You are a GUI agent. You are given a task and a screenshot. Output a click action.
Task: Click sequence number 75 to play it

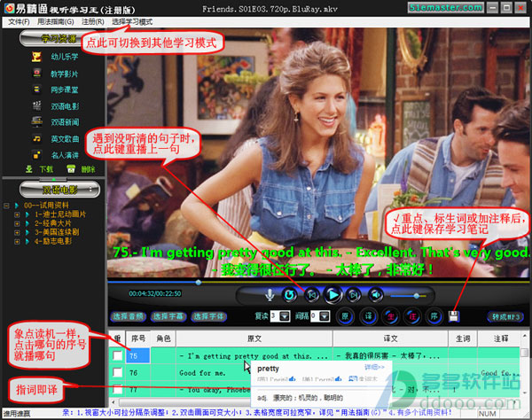137,356
